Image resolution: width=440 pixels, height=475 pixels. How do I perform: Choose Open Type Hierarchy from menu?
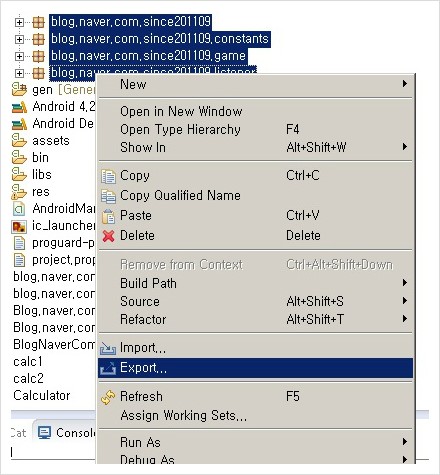[x=255, y=129]
